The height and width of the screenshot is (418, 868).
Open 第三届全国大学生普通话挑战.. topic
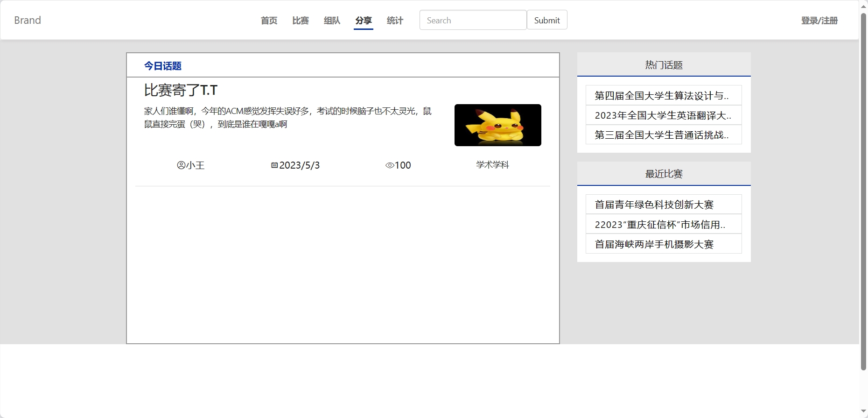pos(664,135)
